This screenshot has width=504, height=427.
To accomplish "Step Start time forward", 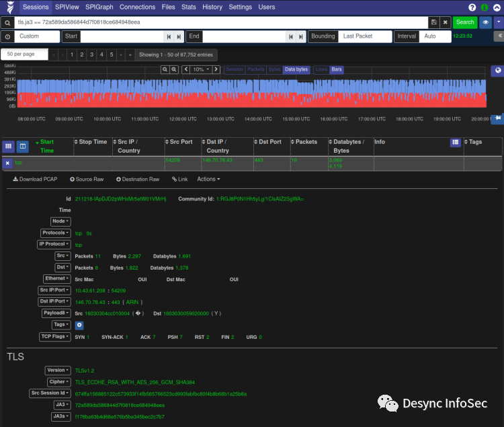I will pyautogui.click(x=179, y=37).
